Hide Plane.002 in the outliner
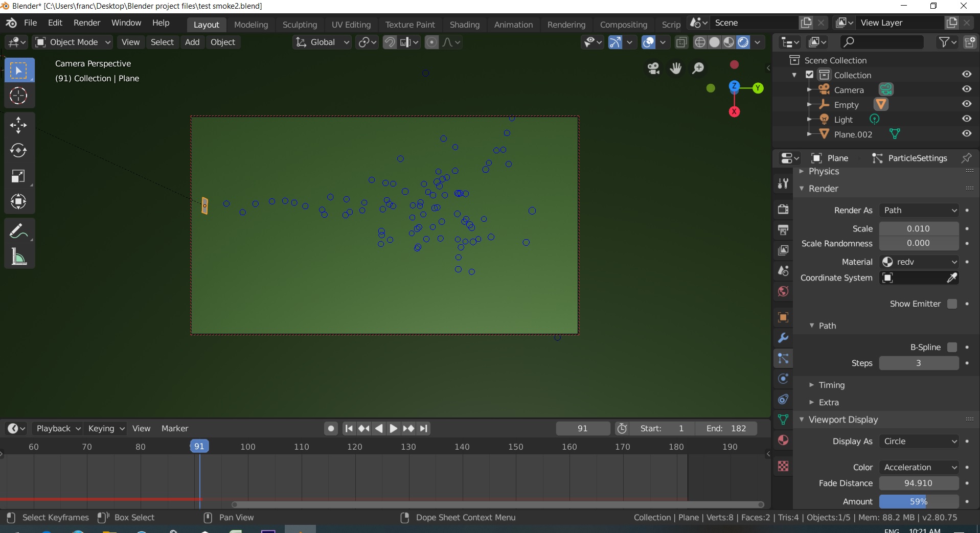This screenshot has width=980, height=533. pyautogui.click(x=967, y=133)
